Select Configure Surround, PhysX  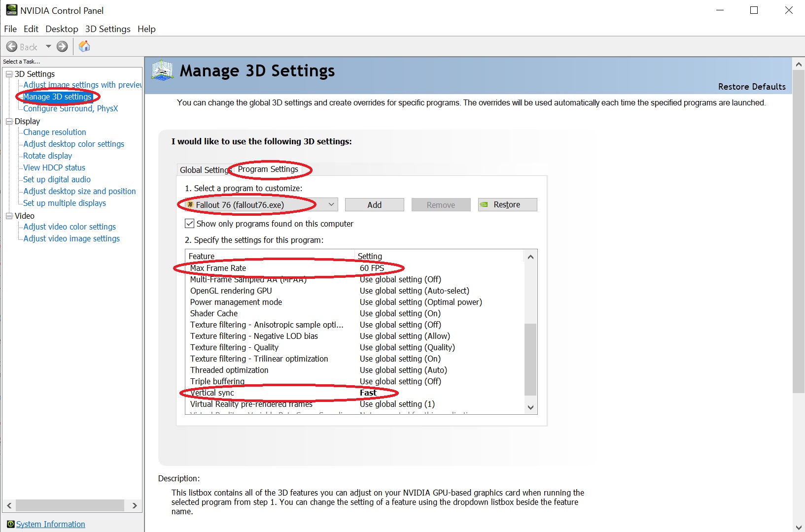(70, 108)
